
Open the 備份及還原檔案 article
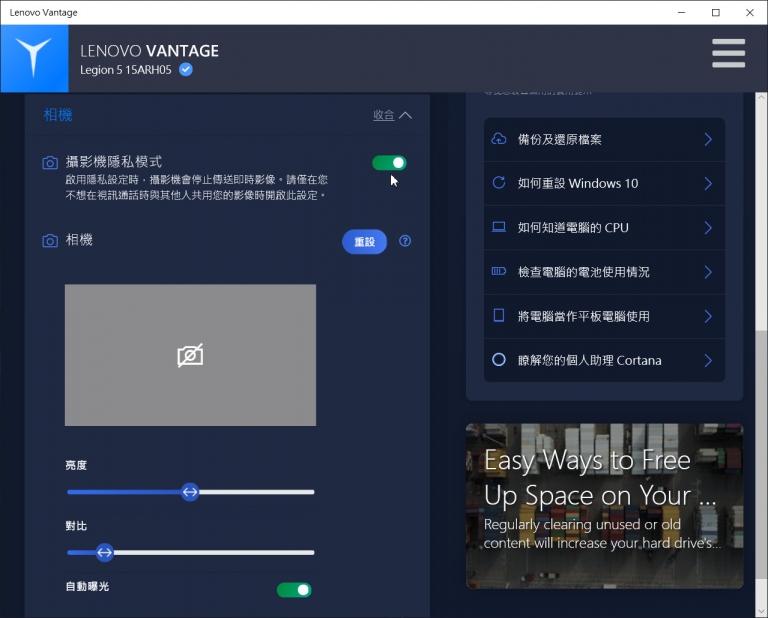(x=604, y=140)
